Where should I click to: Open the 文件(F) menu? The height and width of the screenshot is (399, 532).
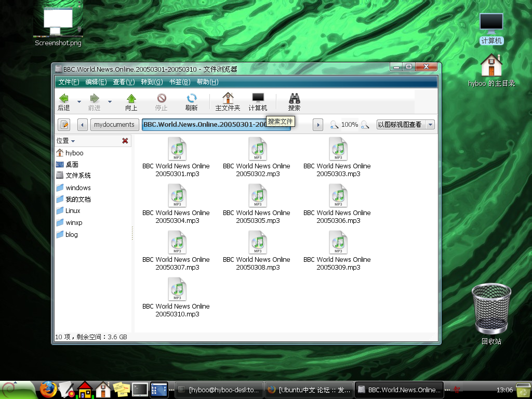tap(69, 82)
